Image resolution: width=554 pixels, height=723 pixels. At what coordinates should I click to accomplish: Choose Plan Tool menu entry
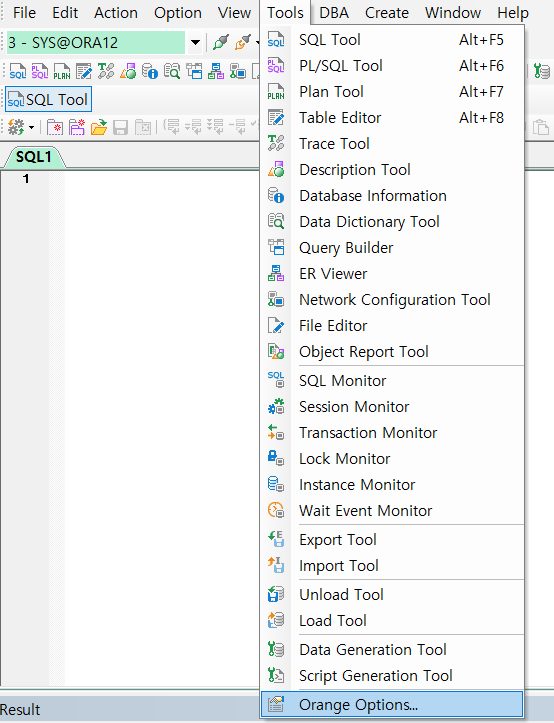tap(393, 92)
